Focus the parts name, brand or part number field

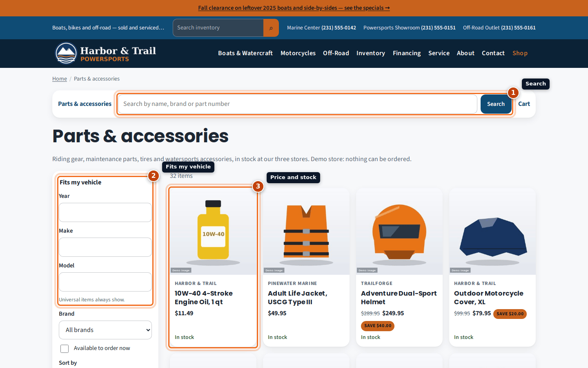click(x=297, y=104)
